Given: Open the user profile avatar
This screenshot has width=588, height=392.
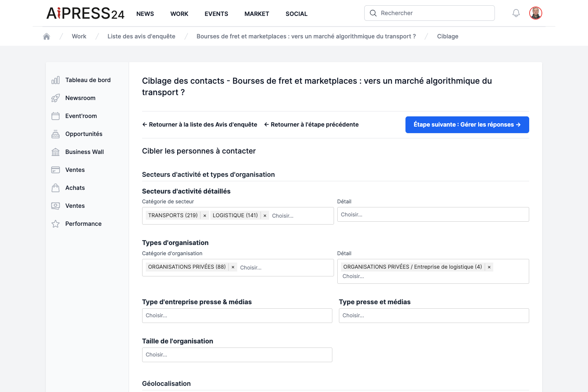Looking at the screenshot, I should pyautogui.click(x=536, y=13).
